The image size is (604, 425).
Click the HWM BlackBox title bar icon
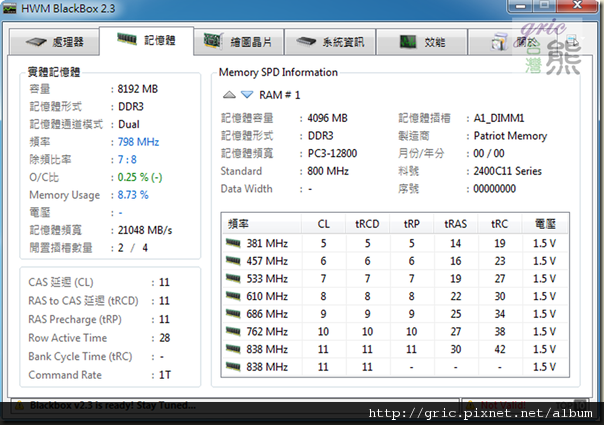point(10,8)
